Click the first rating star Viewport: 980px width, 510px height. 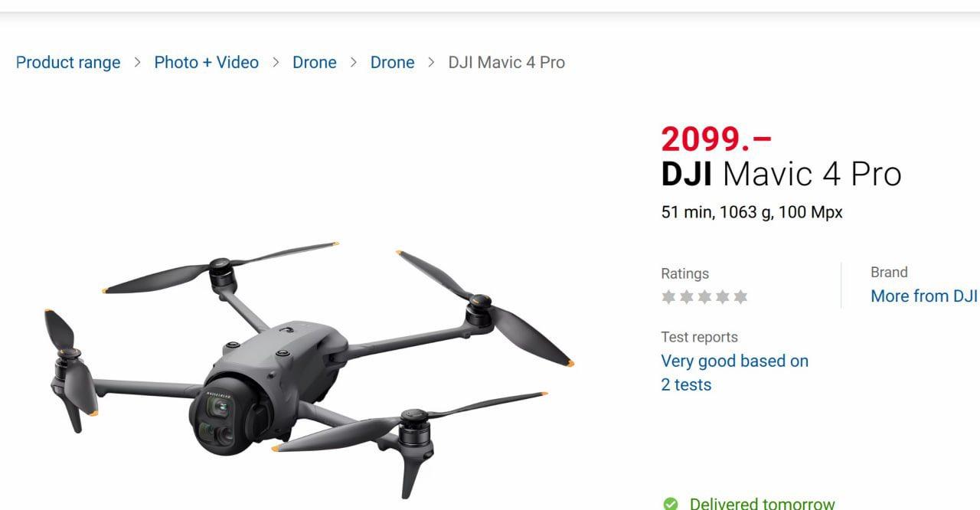669,297
